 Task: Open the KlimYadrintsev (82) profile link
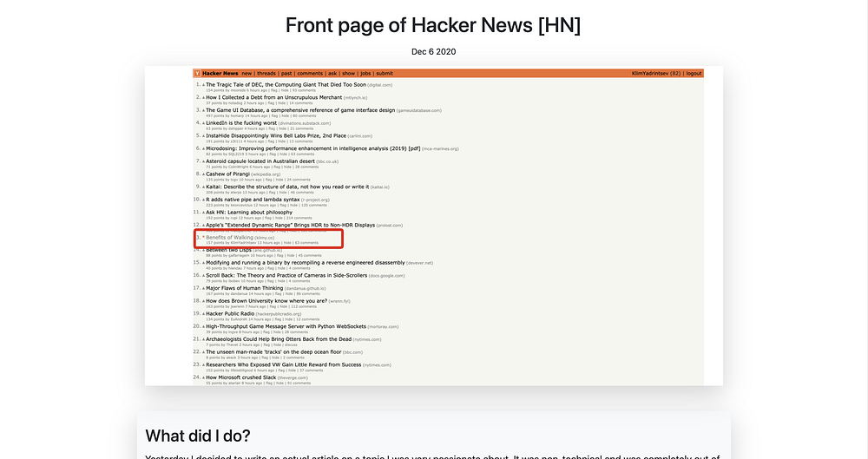656,73
